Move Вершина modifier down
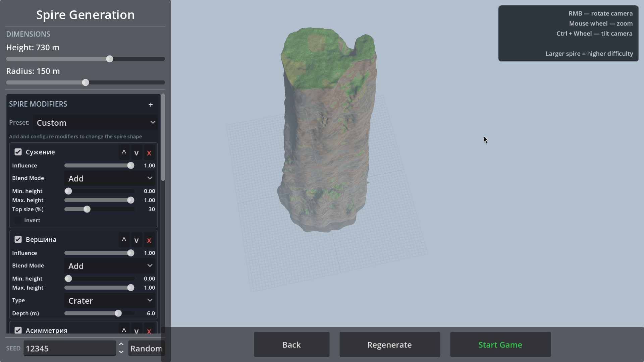 [x=137, y=240]
